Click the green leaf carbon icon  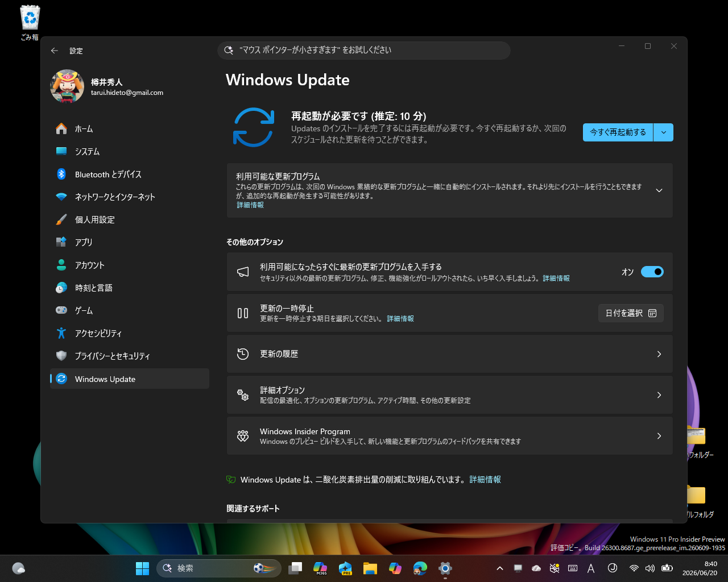[x=231, y=480]
